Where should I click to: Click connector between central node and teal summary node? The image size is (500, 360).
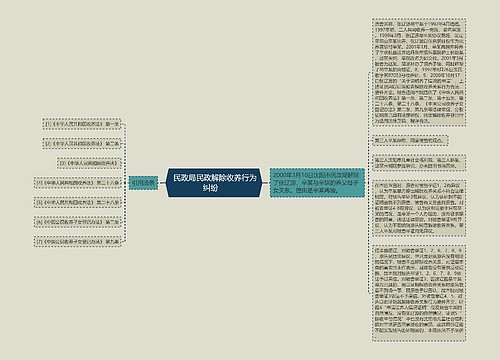click(265, 183)
